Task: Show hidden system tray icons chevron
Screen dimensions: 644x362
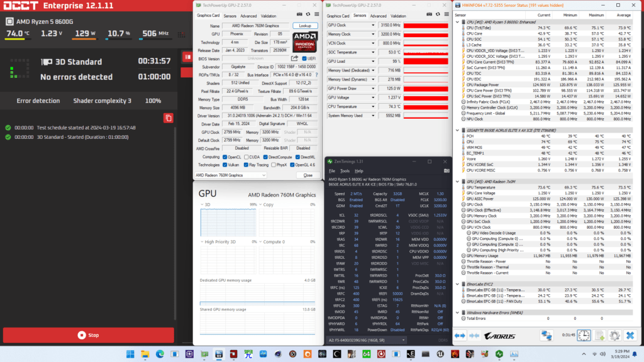Action: pos(584,354)
